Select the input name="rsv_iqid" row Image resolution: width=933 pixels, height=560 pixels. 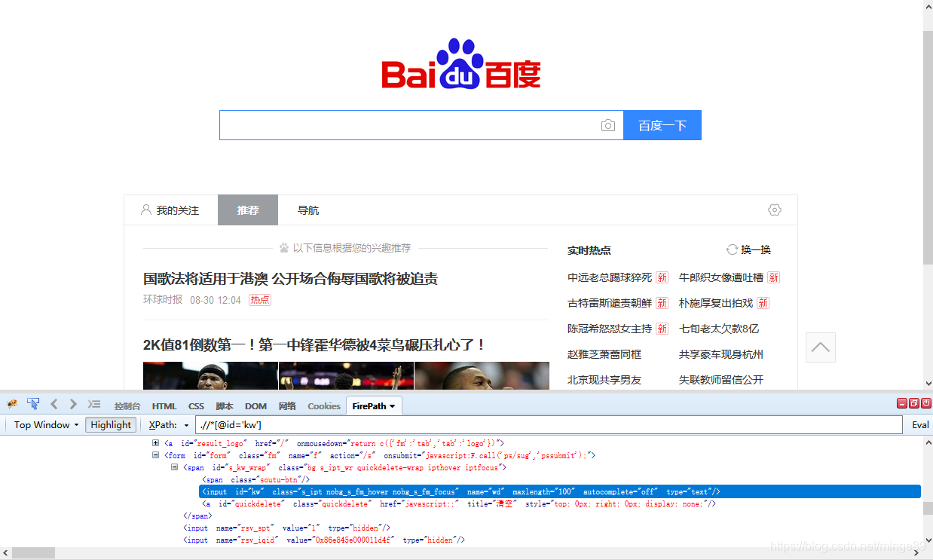(x=324, y=540)
